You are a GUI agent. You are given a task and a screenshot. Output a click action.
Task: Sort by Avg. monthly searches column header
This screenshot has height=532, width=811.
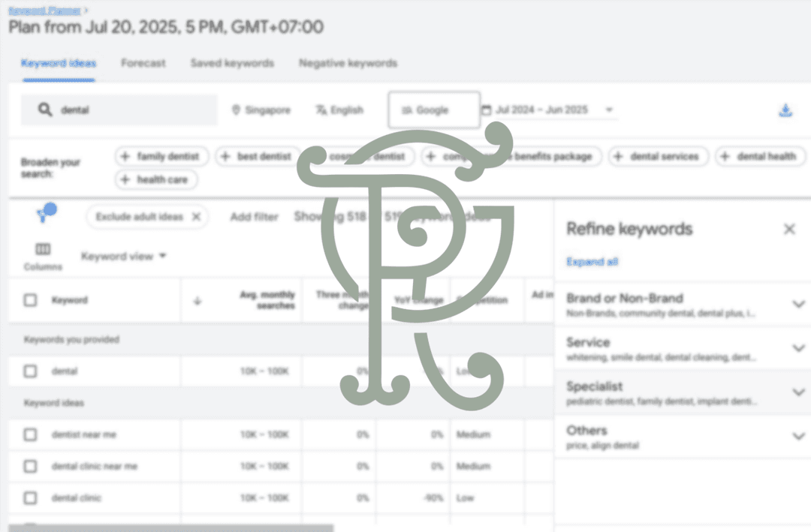[267, 300]
